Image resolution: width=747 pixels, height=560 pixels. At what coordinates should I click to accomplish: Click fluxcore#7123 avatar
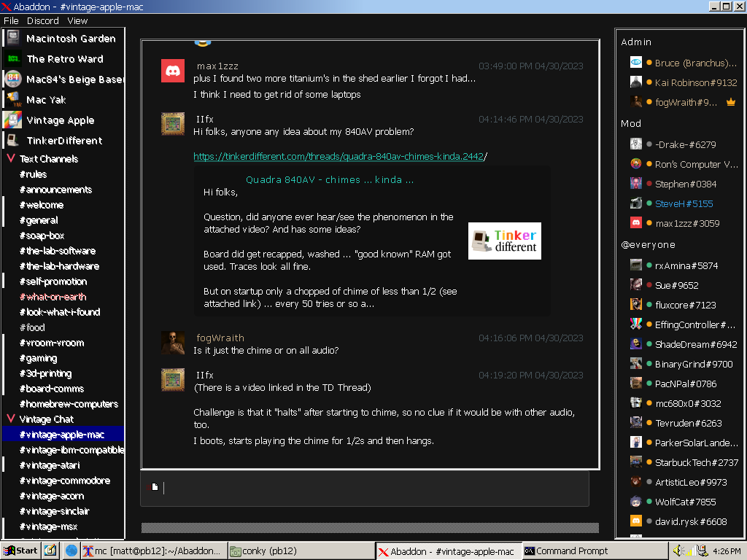(636, 304)
